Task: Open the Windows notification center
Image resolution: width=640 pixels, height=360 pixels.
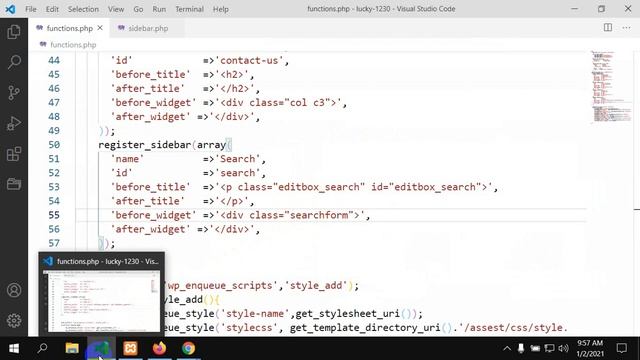Action: pyautogui.click(x=622, y=348)
